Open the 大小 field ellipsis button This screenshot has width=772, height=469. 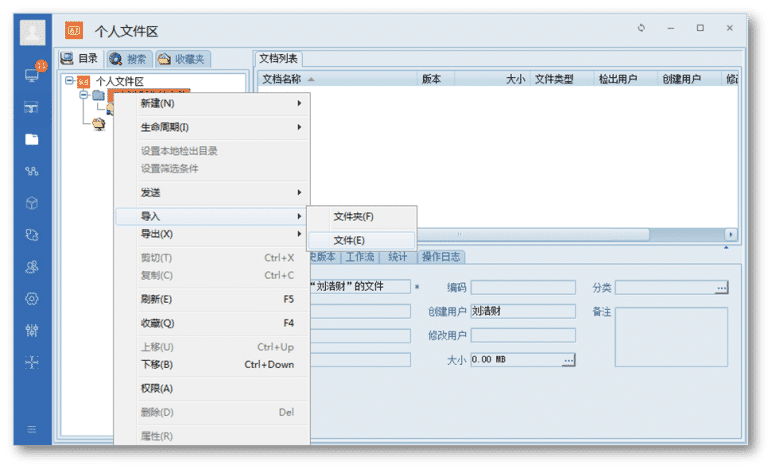tap(569, 360)
